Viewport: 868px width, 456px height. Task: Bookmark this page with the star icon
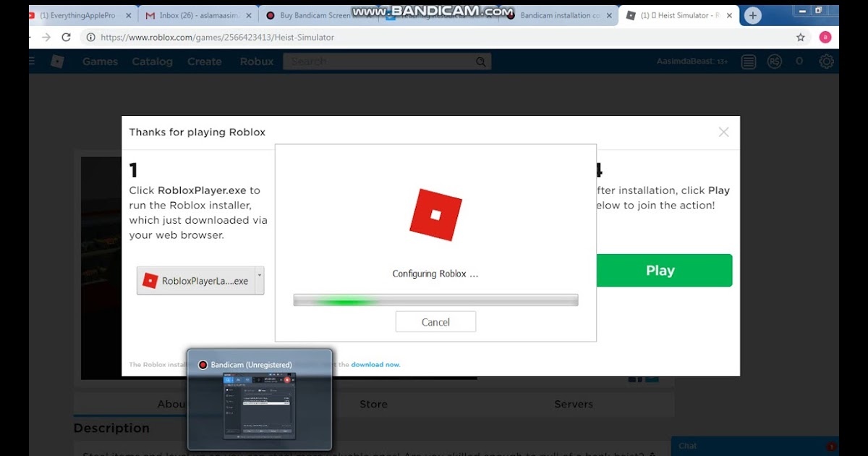801,37
